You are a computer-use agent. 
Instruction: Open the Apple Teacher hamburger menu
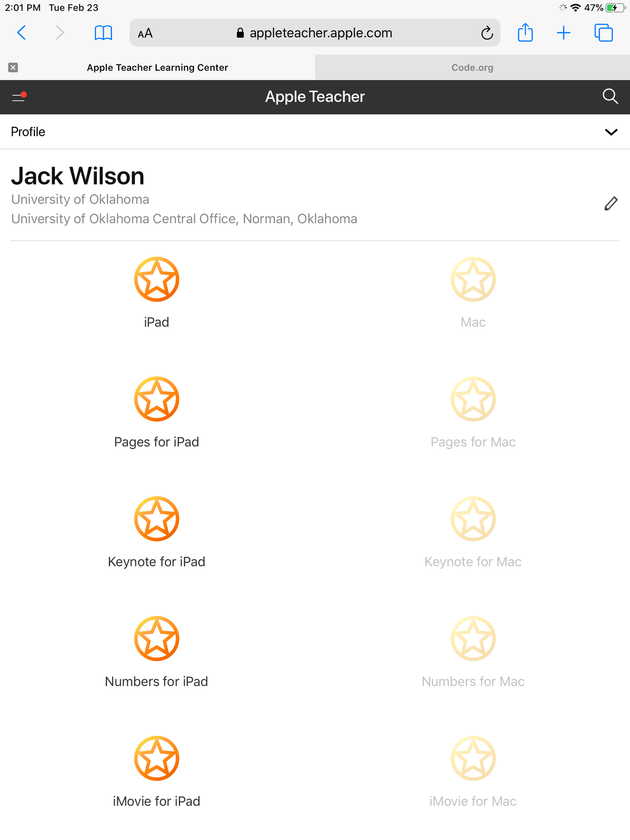18,97
